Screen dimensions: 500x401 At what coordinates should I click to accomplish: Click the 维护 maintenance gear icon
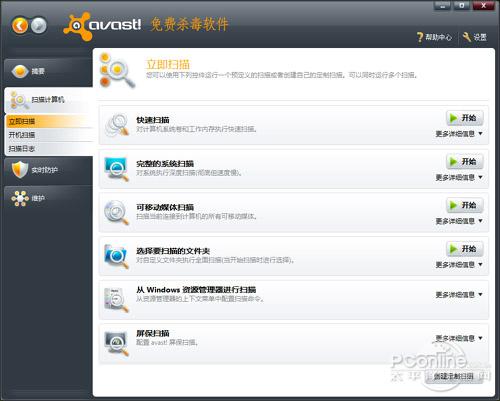coord(20,198)
